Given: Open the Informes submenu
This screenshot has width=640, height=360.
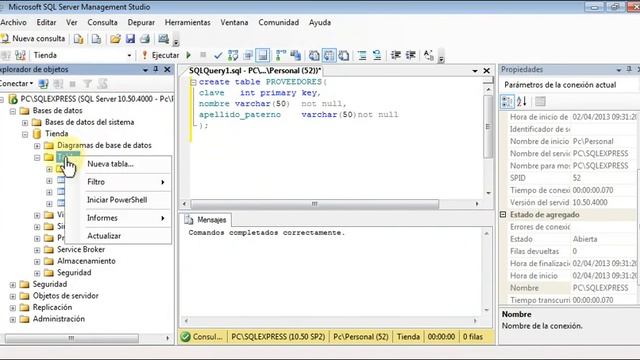Looking at the screenshot, I should pos(118,218).
